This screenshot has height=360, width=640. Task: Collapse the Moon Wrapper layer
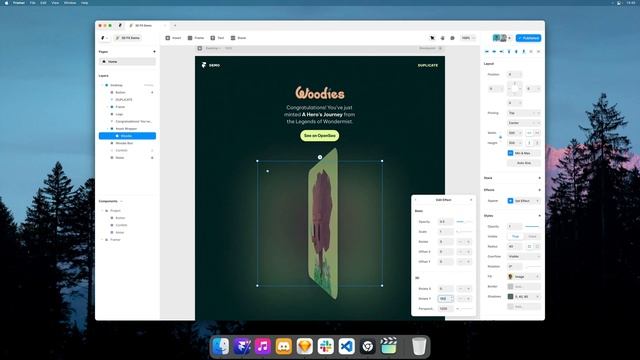pyautogui.click(x=107, y=129)
